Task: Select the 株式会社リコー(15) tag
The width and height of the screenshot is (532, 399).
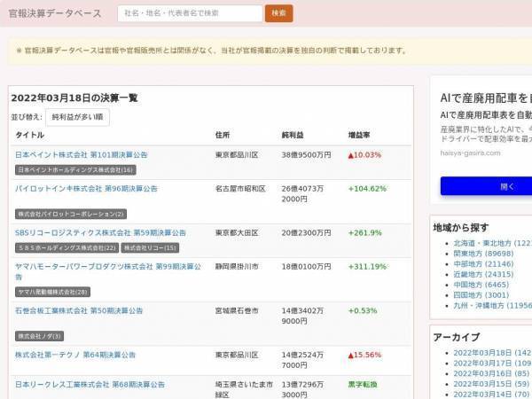Action: pyautogui.click(x=150, y=248)
